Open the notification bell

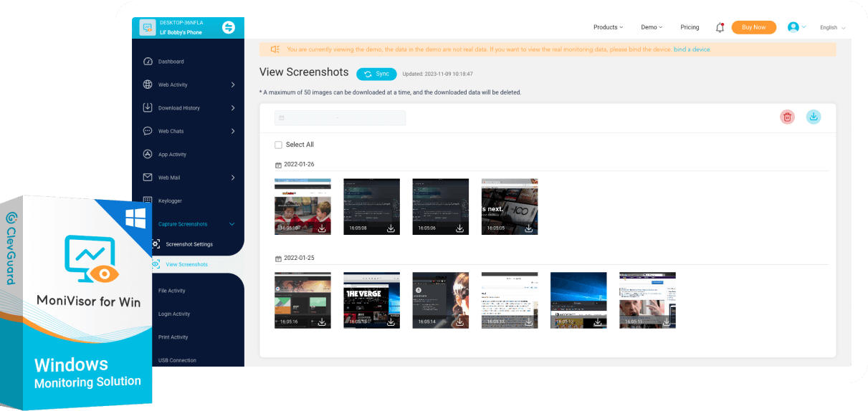[720, 27]
